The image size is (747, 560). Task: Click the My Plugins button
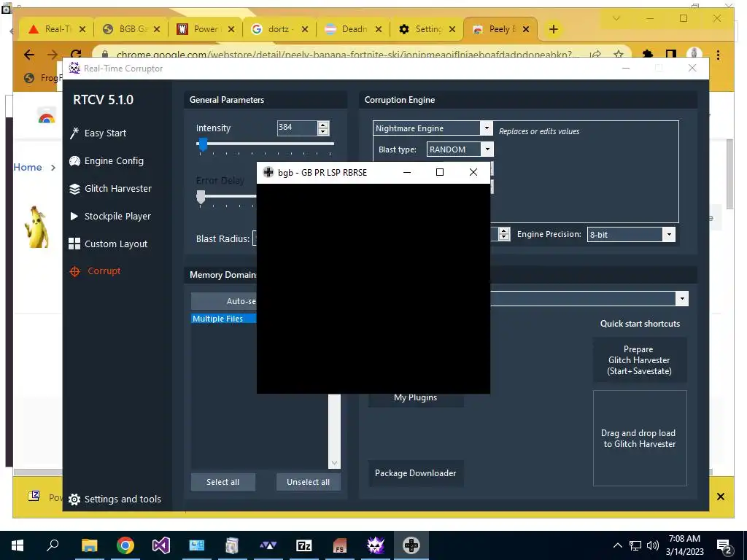[415, 398]
